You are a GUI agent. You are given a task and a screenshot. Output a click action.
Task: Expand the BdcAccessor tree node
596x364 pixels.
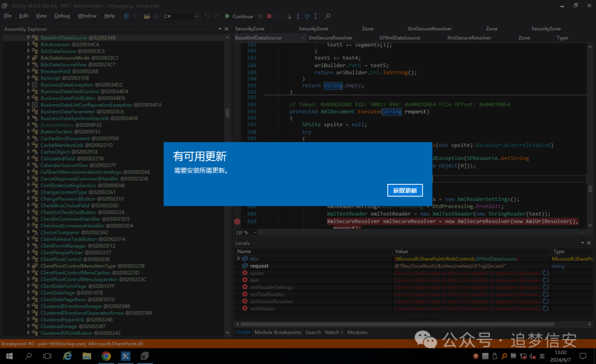(28, 45)
